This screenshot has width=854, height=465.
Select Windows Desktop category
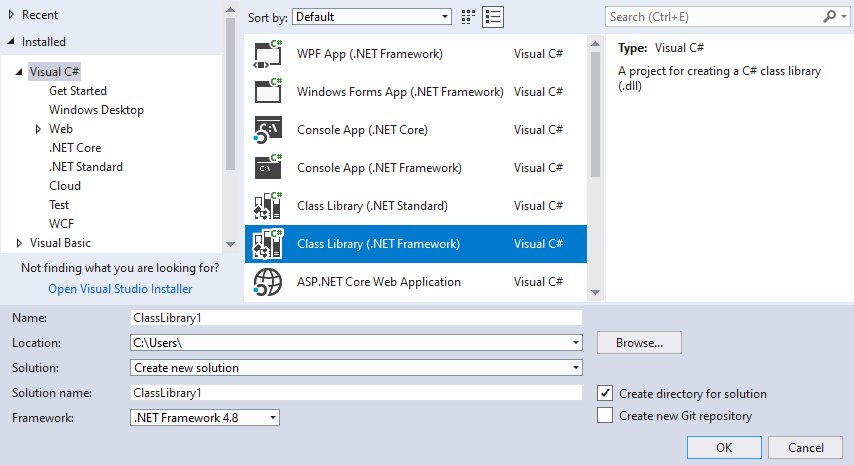click(96, 110)
